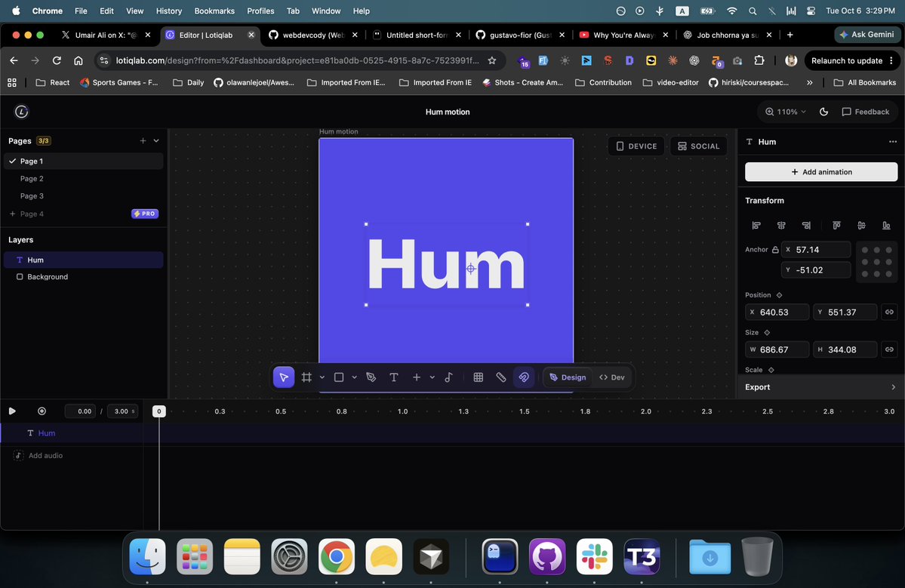Toggle Size aspect ratio link
Screen dimensions: 905x588
pyautogui.click(x=889, y=349)
